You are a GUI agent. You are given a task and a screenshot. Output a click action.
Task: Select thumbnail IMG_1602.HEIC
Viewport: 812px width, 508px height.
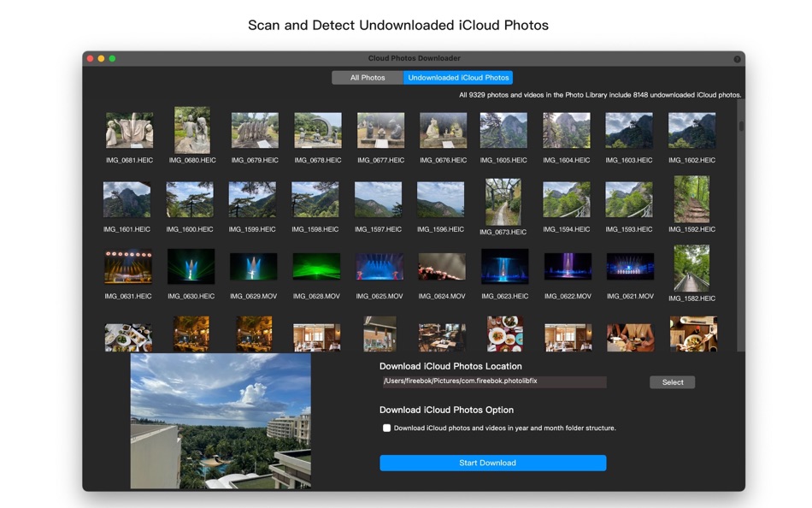pos(691,130)
